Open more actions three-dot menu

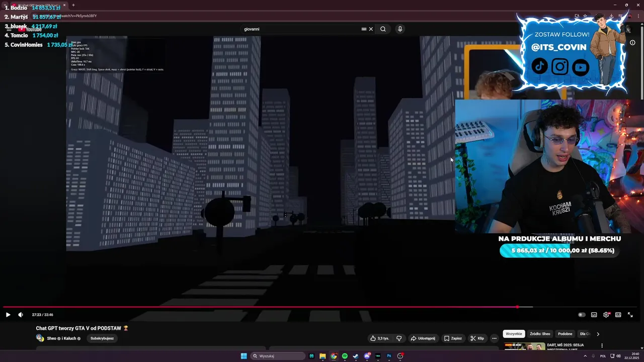tap(494, 338)
